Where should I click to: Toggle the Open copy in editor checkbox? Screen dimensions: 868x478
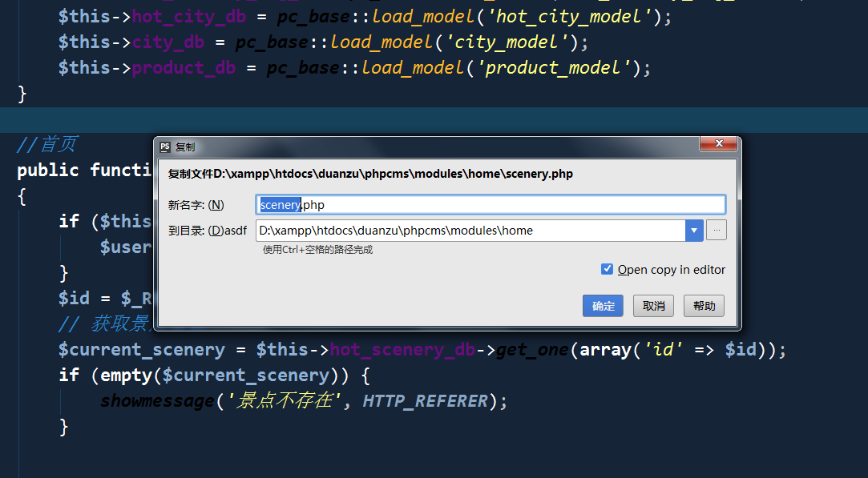tap(607, 270)
